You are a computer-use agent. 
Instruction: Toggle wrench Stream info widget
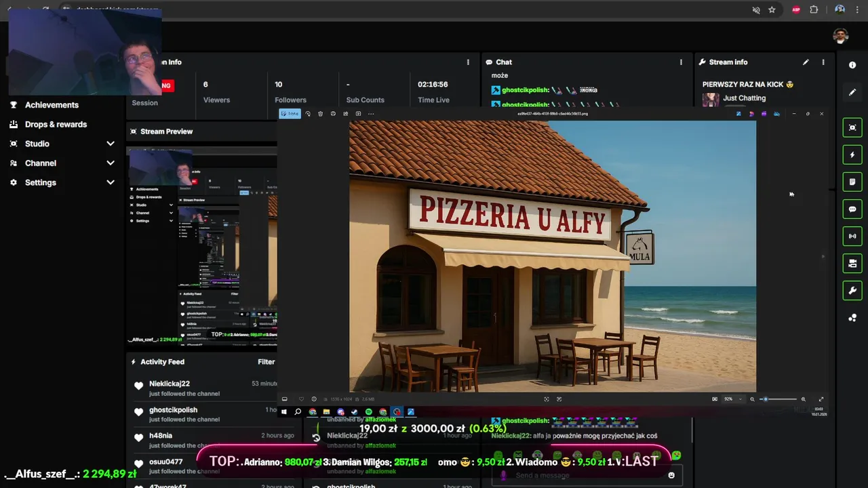[x=852, y=290]
